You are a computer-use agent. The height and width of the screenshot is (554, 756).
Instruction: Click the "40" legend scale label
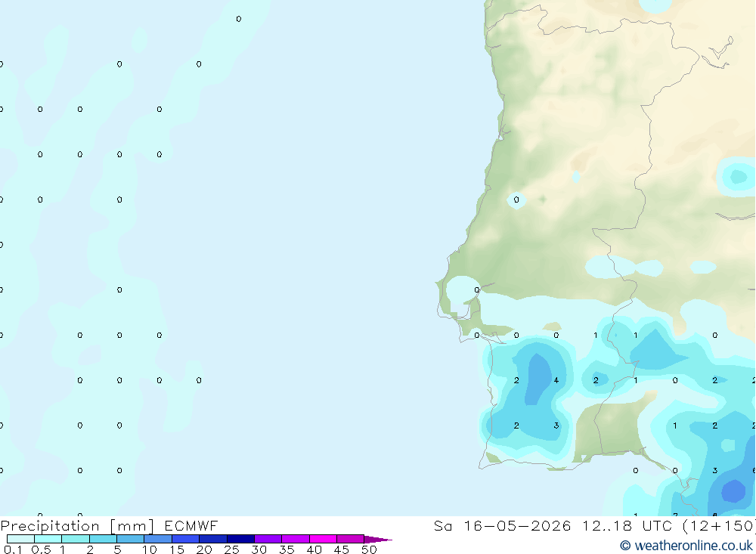coord(314,549)
